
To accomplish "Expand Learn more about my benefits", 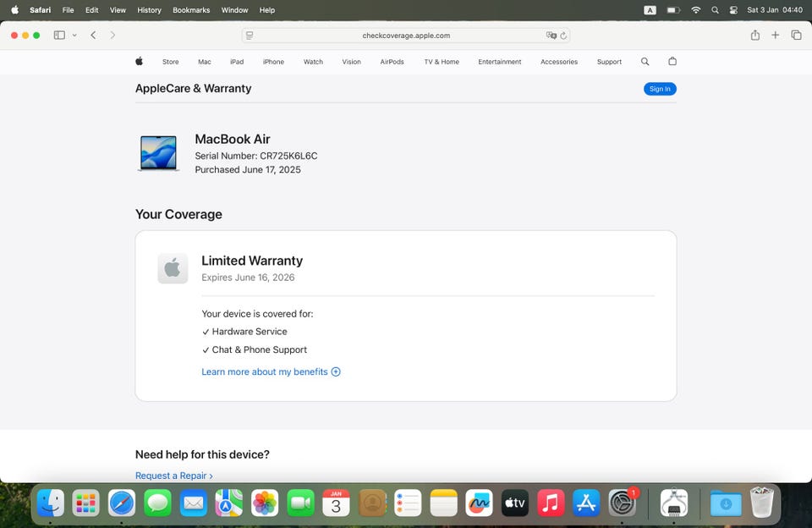I will coord(271,371).
